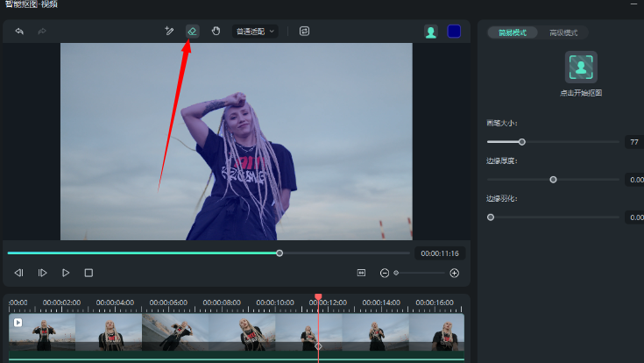Image resolution: width=644 pixels, height=363 pixels.
Task: Toggle the green portrait preview mode icon
Action: pos(430,32)
